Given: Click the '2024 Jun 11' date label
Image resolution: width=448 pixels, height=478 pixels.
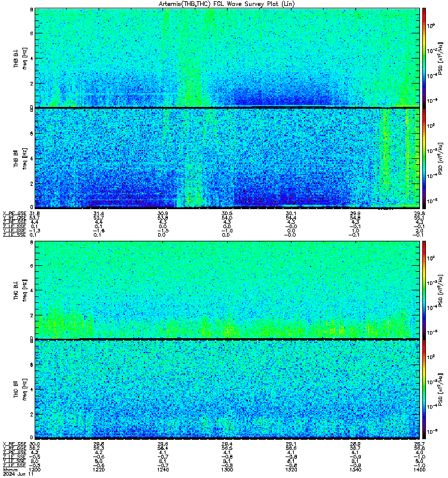Looking at the screenshot, I should pos(19,474).
